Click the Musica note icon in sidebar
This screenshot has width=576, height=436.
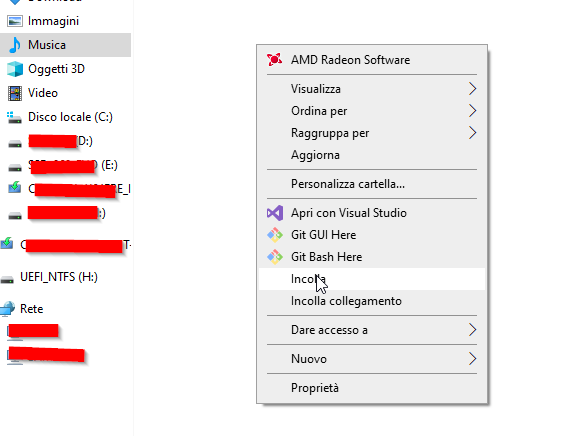pos(15,45)
